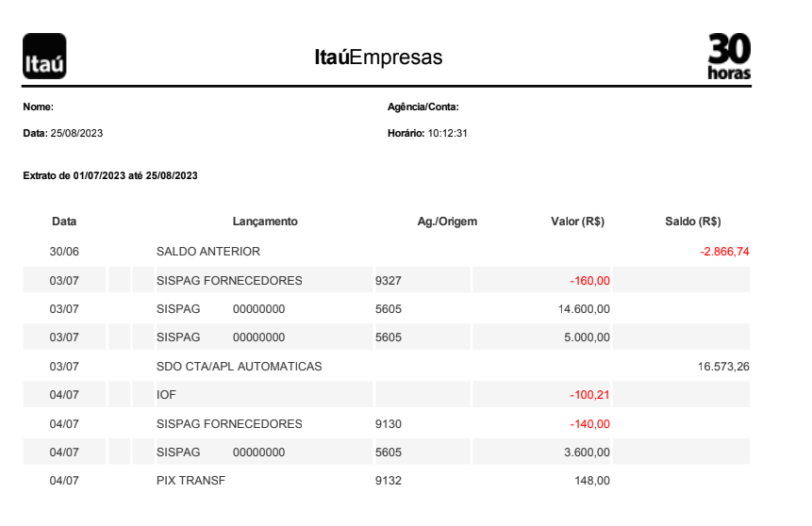Select the SALDO ANTERIOR row
Screen dimensions: 812x526
(387, 252)
